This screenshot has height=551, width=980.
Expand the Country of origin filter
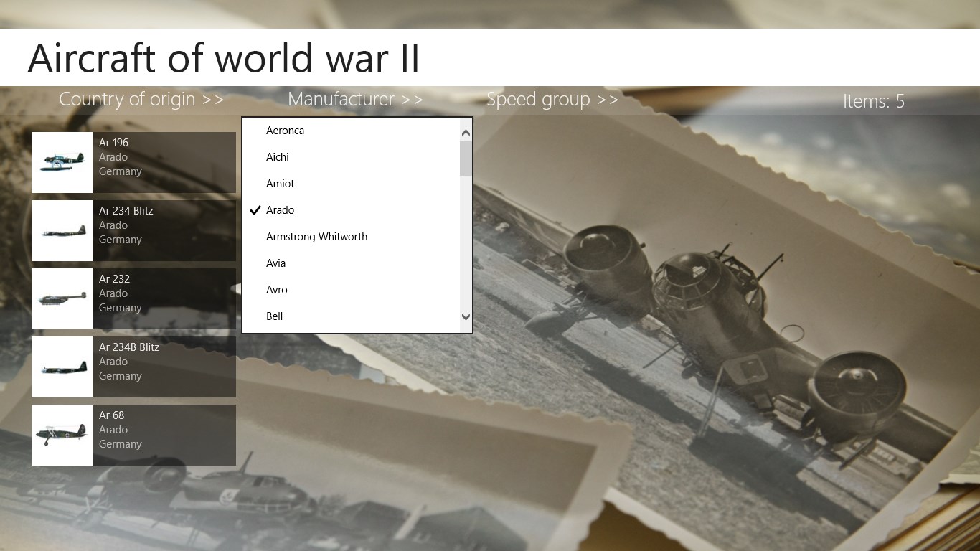[x=141, y=99]
